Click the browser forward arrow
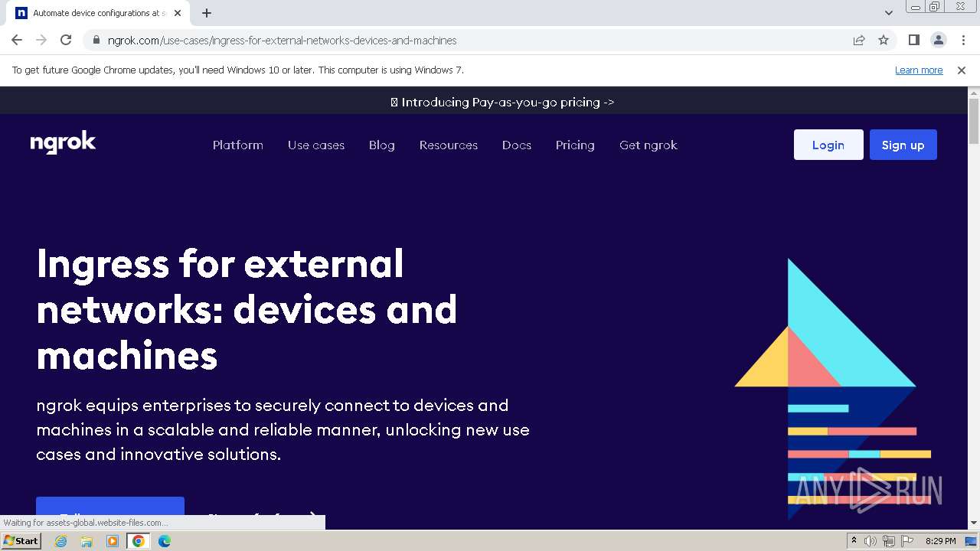This screenshot has width=980, height=551. (x=41, y=40)
